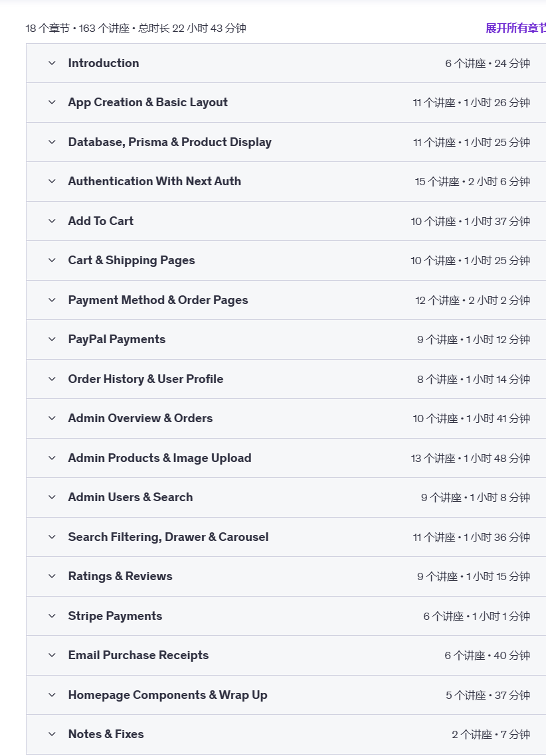
Task: Open the Admin Overview & Orders section
Action: 140,418
